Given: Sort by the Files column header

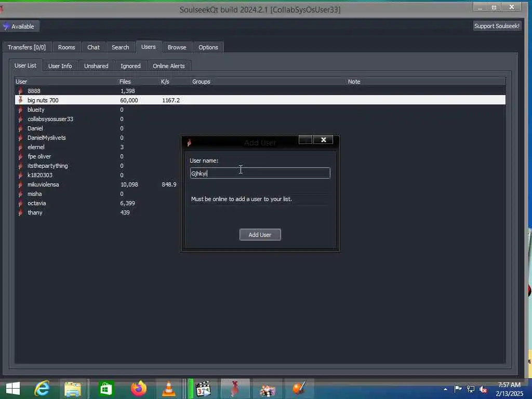Looking at the screenshot, I should click(x=125, y=82).
